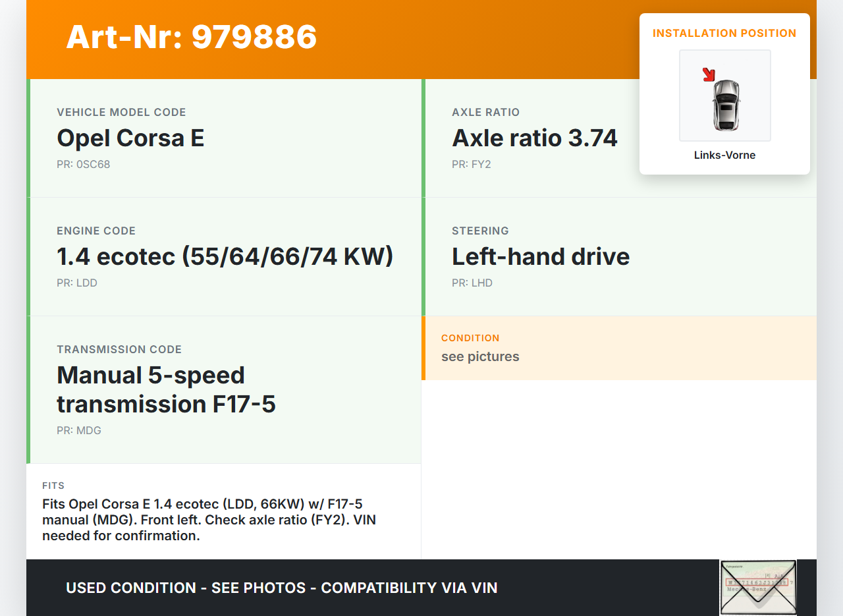Select the Axle ratio 3.74 value

534,138
